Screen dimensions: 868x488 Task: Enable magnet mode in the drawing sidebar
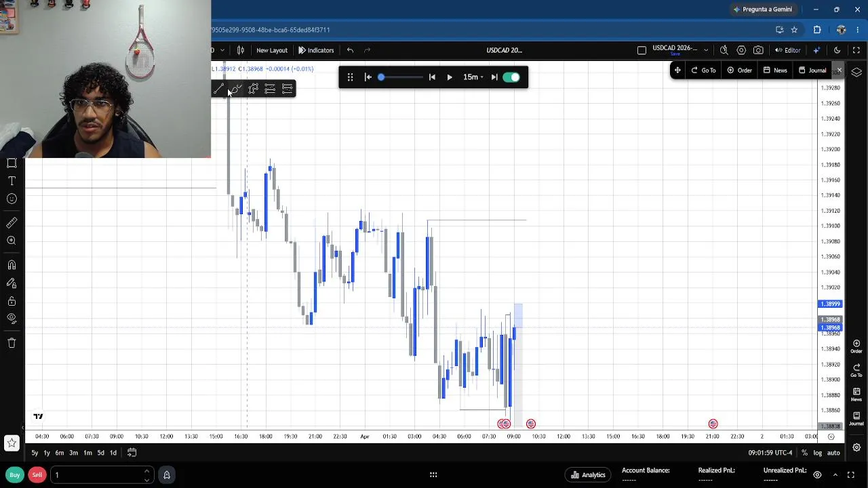tap(12, 265)
